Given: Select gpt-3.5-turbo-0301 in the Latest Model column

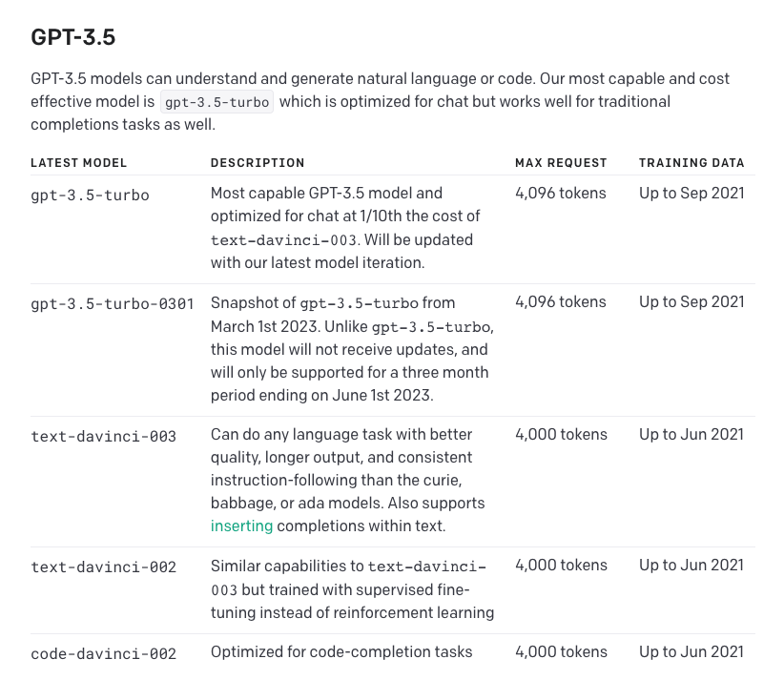Looking at the screenshot, I should tap(113, 303).
